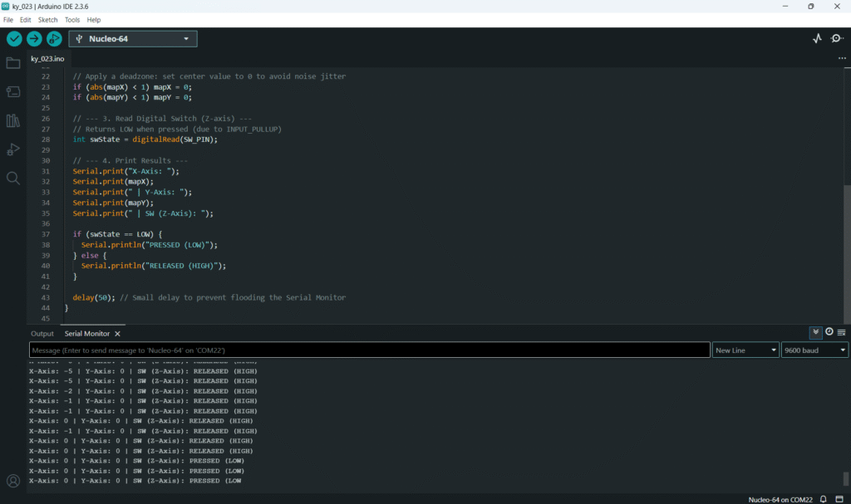Click the serial message input field

[x=369, y=350]
